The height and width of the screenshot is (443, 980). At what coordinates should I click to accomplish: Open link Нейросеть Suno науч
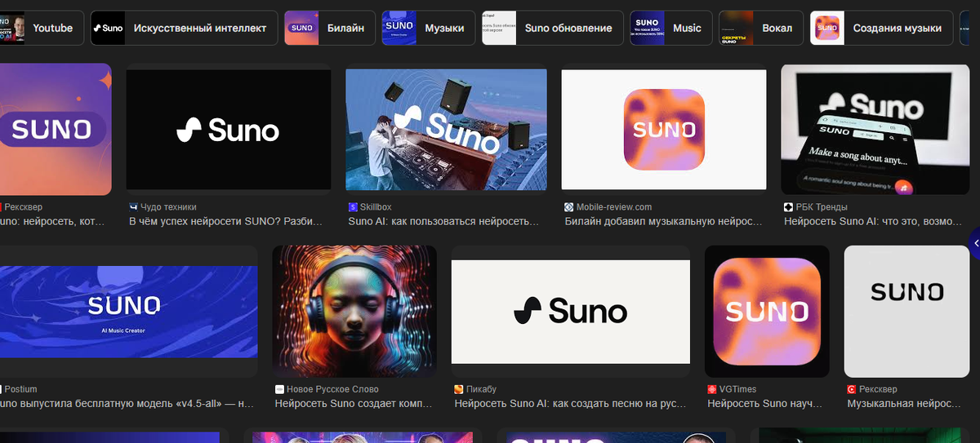[x=766, y=403]
